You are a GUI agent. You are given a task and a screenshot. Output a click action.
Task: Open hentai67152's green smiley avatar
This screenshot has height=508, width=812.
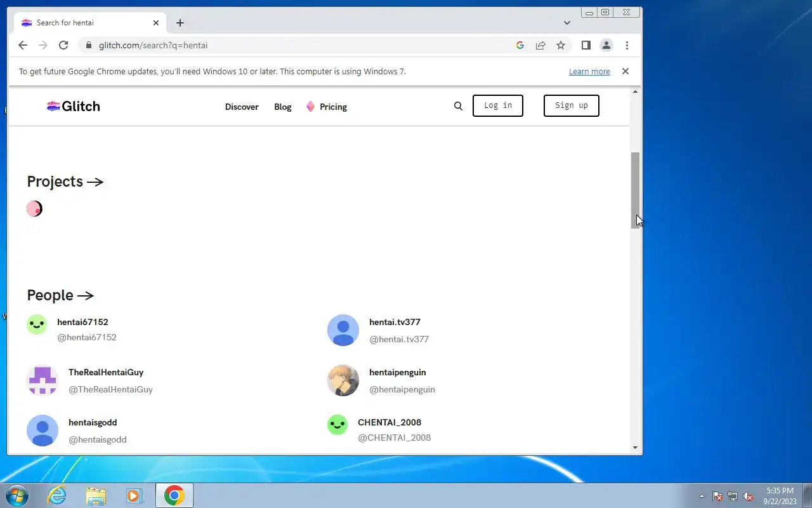pyautogui.click(x=37, y=324)
